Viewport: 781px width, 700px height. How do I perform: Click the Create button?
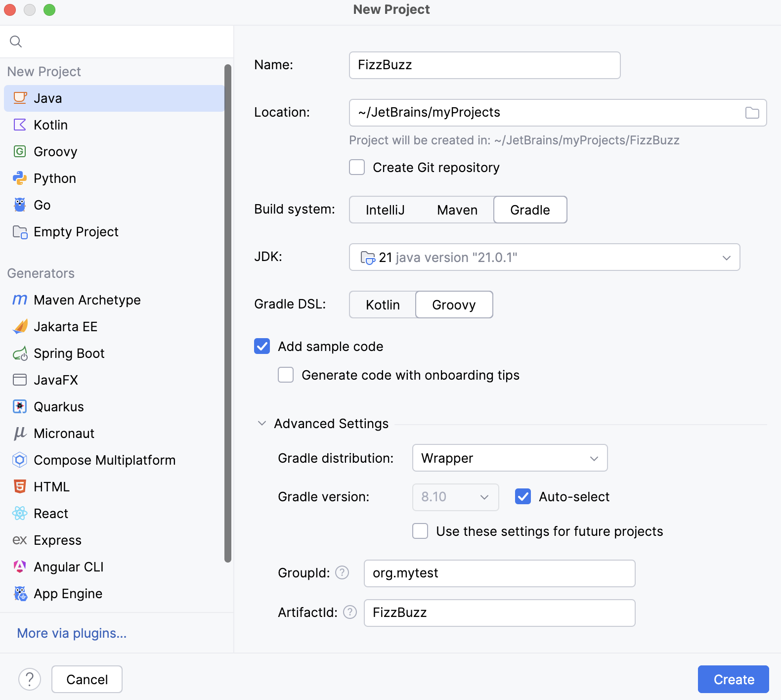(733, 679)
